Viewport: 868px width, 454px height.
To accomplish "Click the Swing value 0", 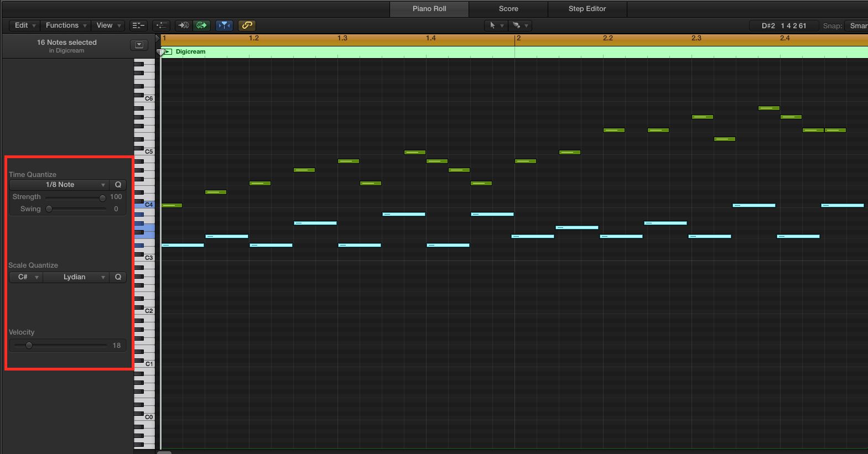I will click(x=116, y=209).
